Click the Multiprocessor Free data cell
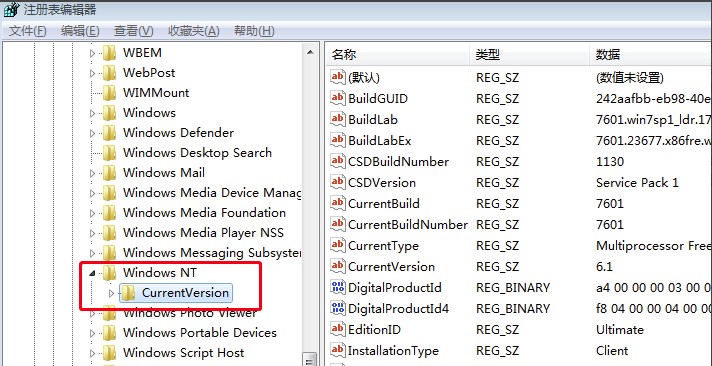The height and width of the screenshot is (366, 712). point(653,246)
